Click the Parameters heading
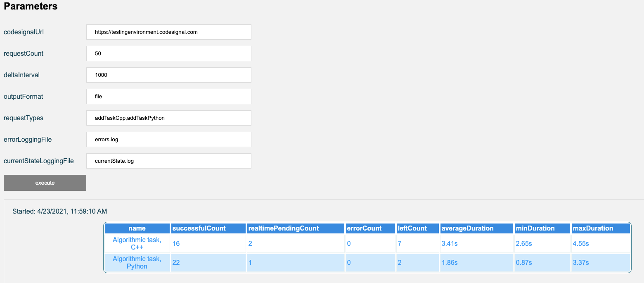Viewport: 644px width, 283px height. pos(31,7)
